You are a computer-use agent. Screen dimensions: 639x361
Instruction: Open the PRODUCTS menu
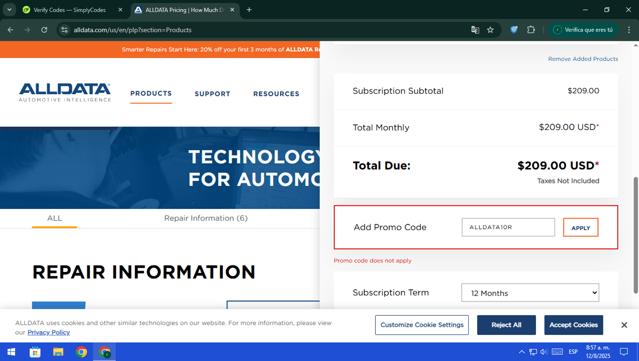click(x=151, y=93)
